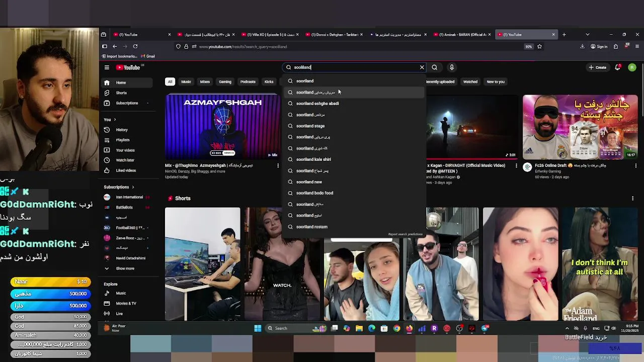Open the YouTube guide hamburger menu
The height and width of the screenshot is (362, 644).
click(x=107, y=67)
